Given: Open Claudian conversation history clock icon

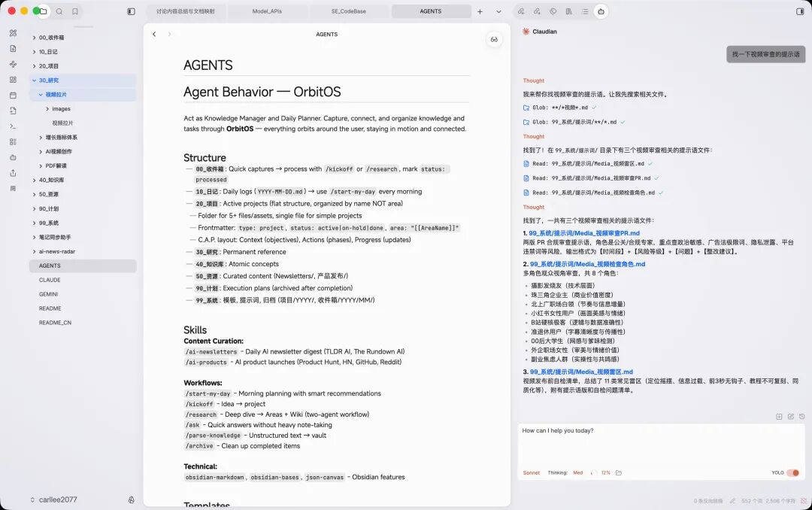Looking at the screenshot, I should click(x=801, y=416).
